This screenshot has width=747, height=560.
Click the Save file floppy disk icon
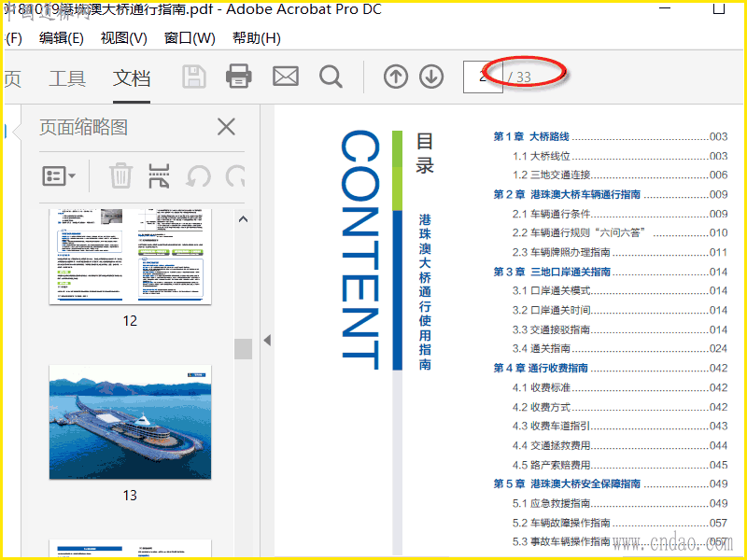(194, 77)
